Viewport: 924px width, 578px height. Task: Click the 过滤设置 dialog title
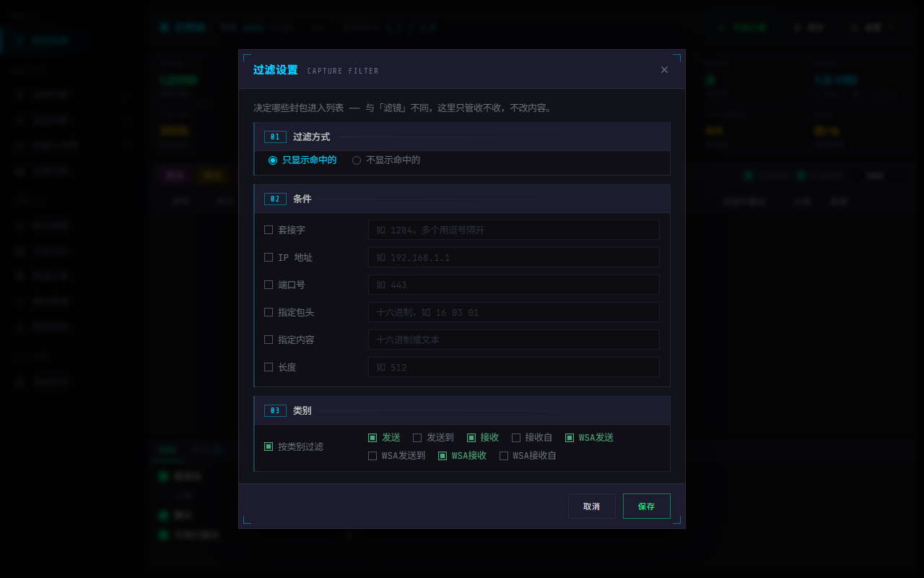(276, 70)
